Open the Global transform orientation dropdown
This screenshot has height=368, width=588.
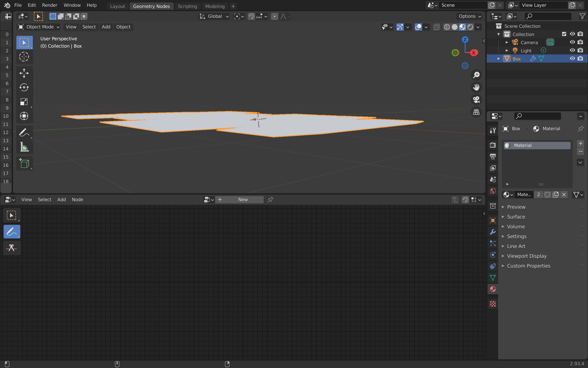click(214, 16)
